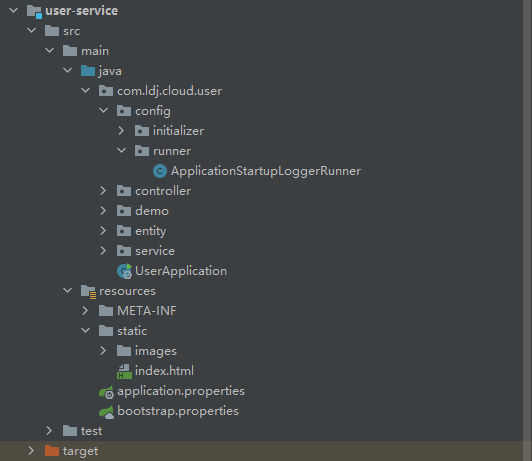Image resolution: width=532 pixels, height=461 pixels.
Task: Select the META-INF label
Action: (147, 311)
